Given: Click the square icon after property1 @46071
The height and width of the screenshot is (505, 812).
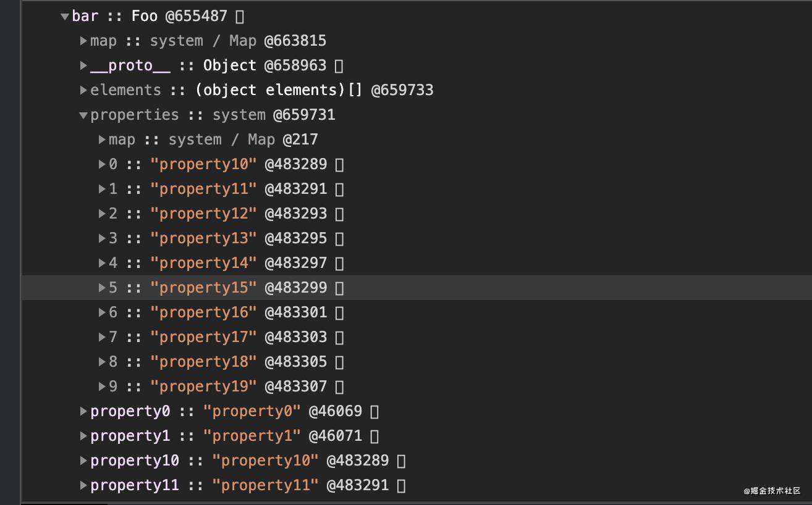Looking at the screenshot, I should (x=374, y=436).
